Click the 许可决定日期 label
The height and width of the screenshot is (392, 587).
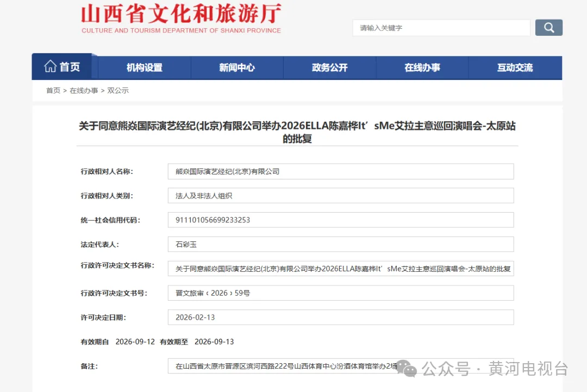(x=103, y=318)
